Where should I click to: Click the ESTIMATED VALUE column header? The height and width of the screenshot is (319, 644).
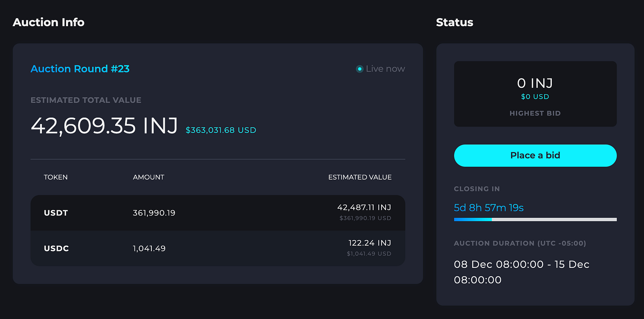(359, 177)
